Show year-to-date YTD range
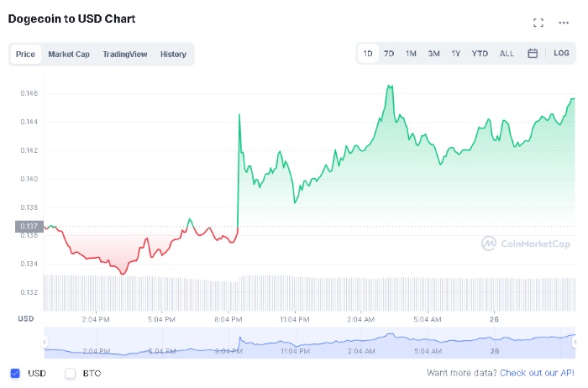588x388 pixels. click(480, 53)
